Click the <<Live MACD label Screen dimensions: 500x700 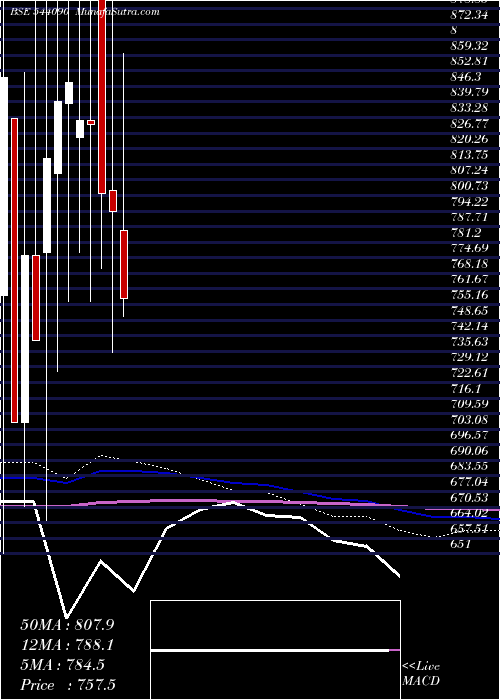pos(421,673)
